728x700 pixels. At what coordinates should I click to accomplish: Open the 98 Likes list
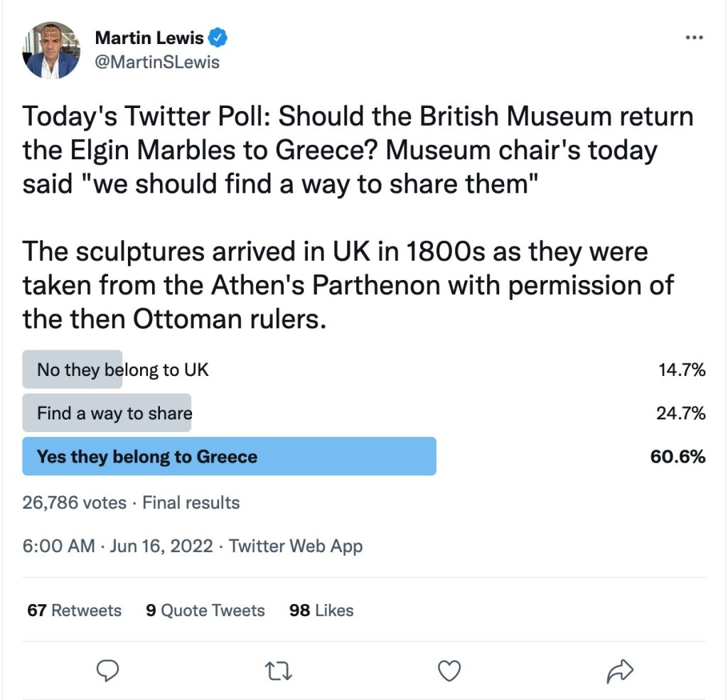(x=321, y=610)
